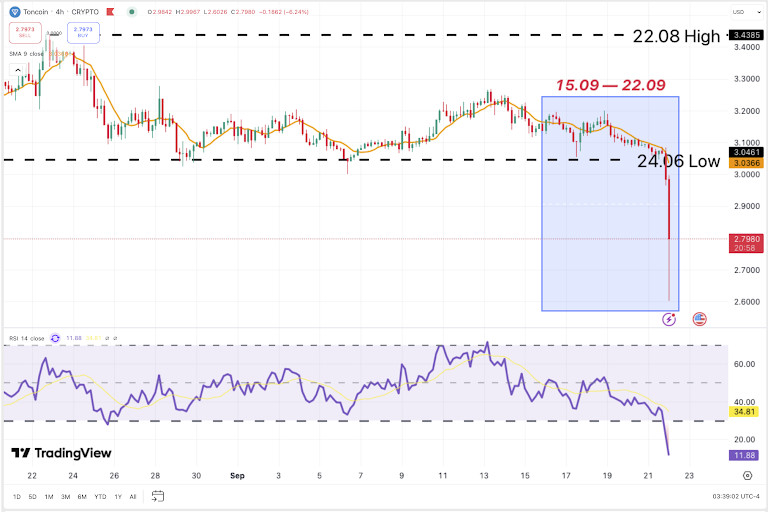Viewport: 768px width, 512px height.
Task: Select the All time range
Action: pyautogui.click(x=133, y=497)
